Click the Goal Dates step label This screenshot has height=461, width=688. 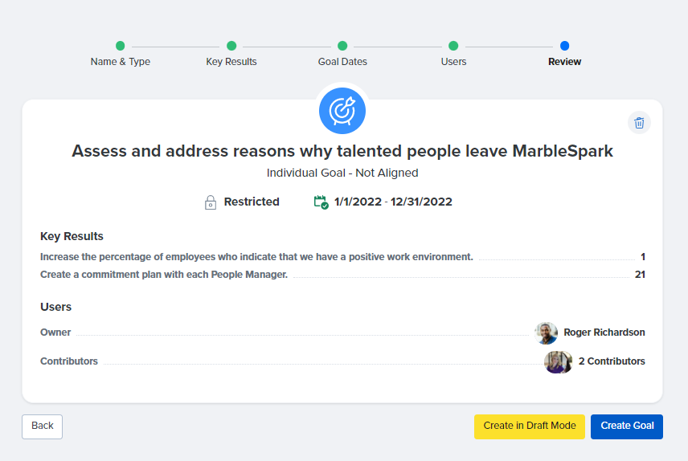pyautogui.click(x=342, y=62)
